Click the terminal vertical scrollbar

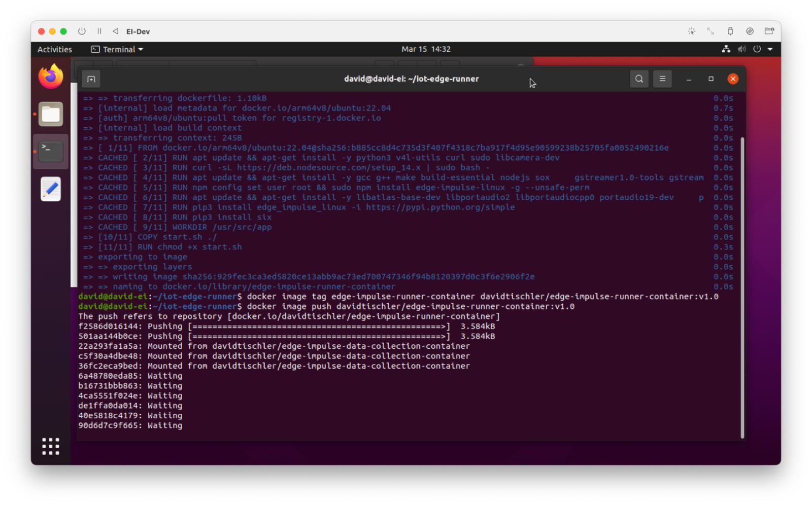point(742,287)
